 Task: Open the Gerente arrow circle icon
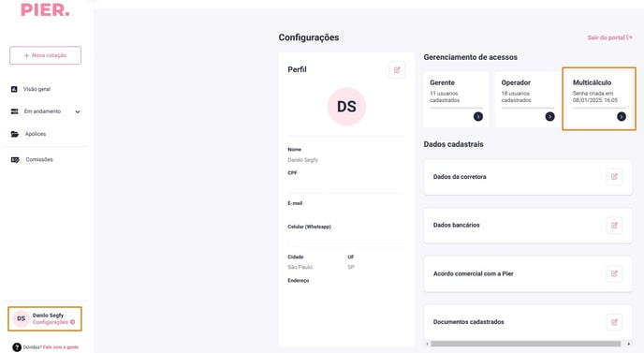click(x=478, y=117)
